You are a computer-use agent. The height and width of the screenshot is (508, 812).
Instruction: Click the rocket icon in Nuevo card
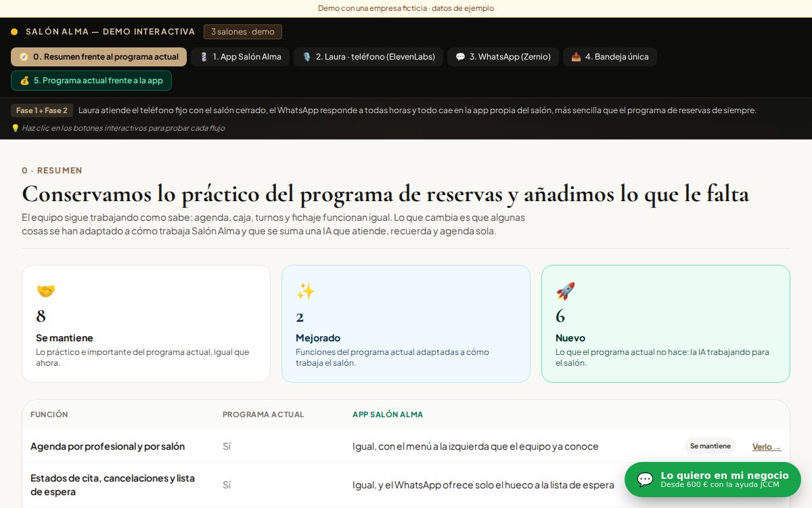(565, 291)
